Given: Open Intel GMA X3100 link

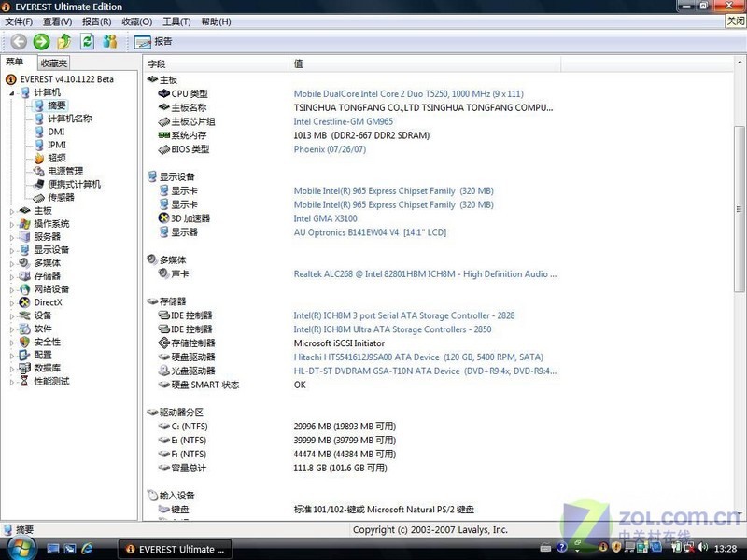Looking at the screenshot, I should (x=325, y=218).
